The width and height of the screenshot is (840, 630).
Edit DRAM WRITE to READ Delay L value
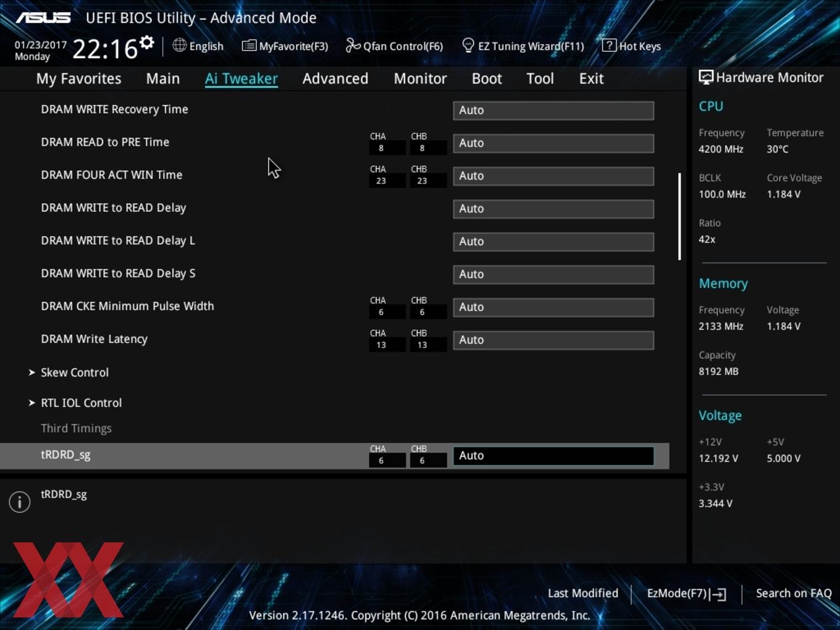[553, 241]
